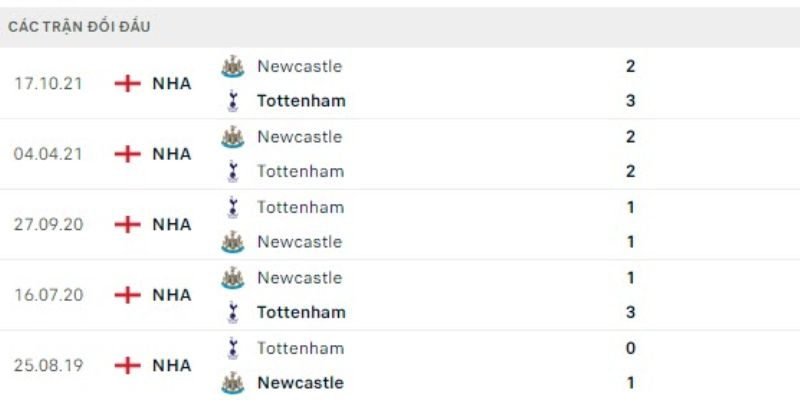Click the 'CÁC TRẬN ĐỐI ĐẦU' header
The width and height of the screenshot is (800, 400).
79,27
